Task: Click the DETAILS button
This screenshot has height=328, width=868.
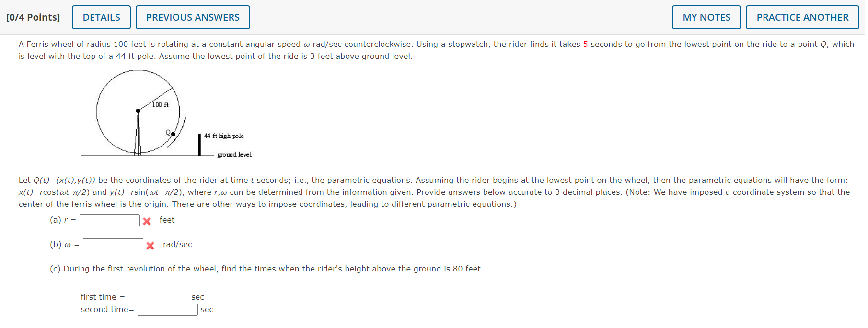Action: coord(101,17)
